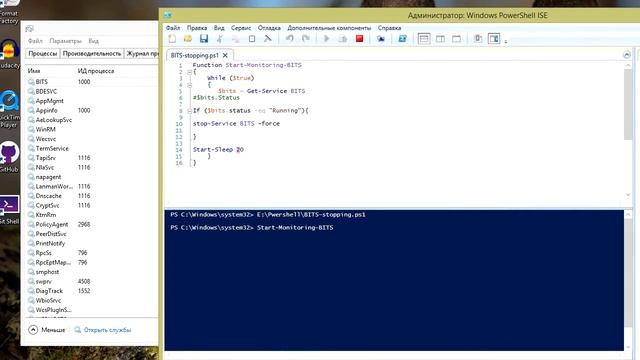The width and height of the screenshot is (640, 360).
Task: Open the Правка menu
Action: (x=197, y=28)
